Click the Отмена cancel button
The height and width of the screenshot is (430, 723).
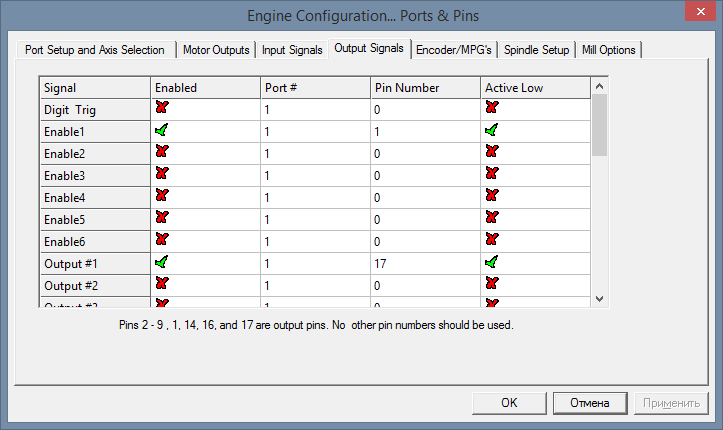click(x=590, y=403)
